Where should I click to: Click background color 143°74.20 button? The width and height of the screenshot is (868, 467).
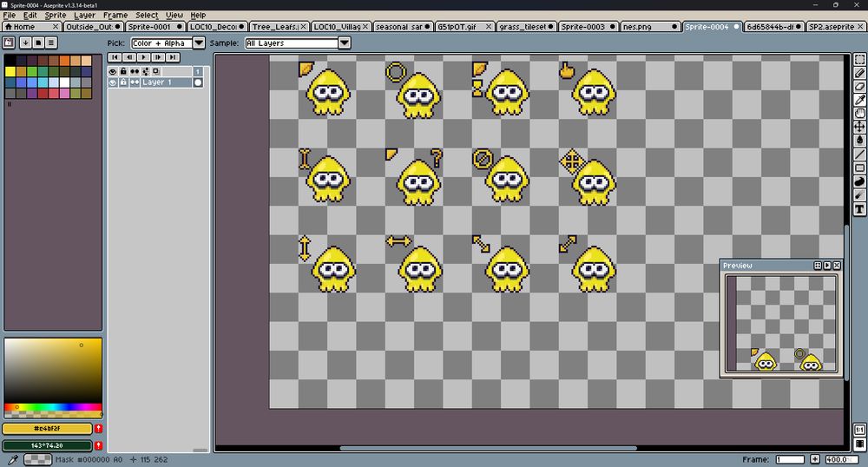click(47, 445)
